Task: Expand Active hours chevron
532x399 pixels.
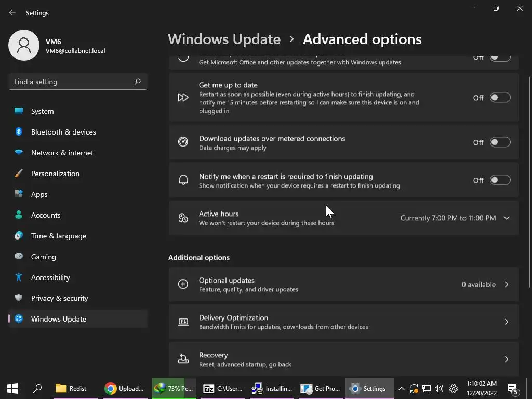Action: coord(507,218)
